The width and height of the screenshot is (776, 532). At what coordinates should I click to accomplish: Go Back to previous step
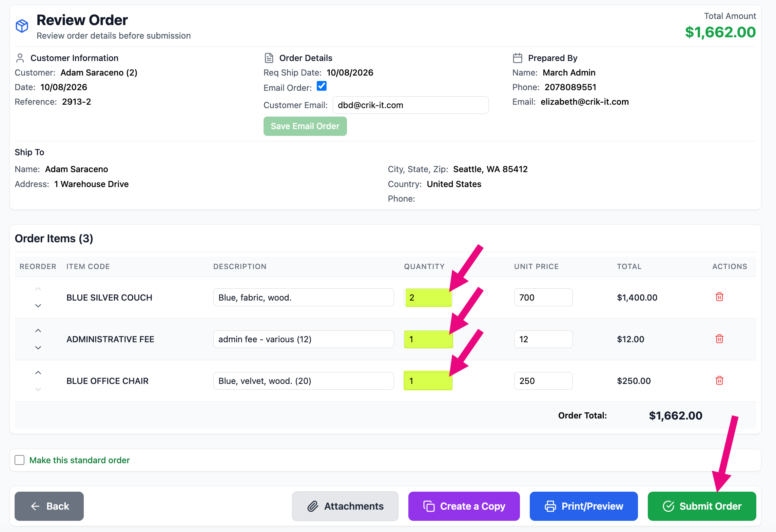coord(49,506)
